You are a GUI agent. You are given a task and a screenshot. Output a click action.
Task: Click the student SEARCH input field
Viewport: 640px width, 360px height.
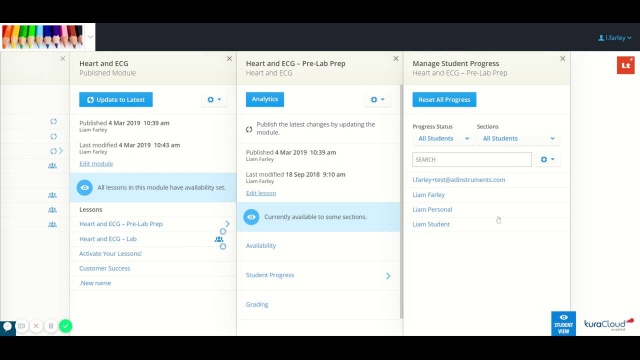tap(472, 160)
